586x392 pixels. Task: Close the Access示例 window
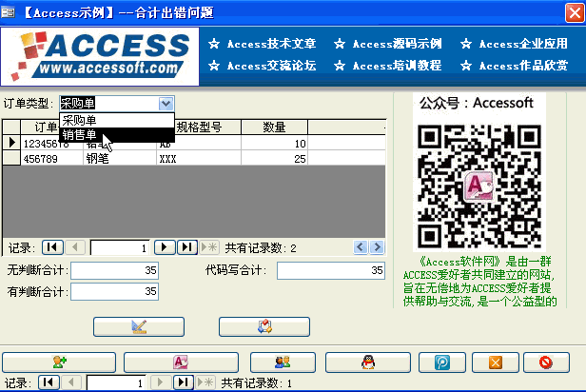click(x=575, y=13)
